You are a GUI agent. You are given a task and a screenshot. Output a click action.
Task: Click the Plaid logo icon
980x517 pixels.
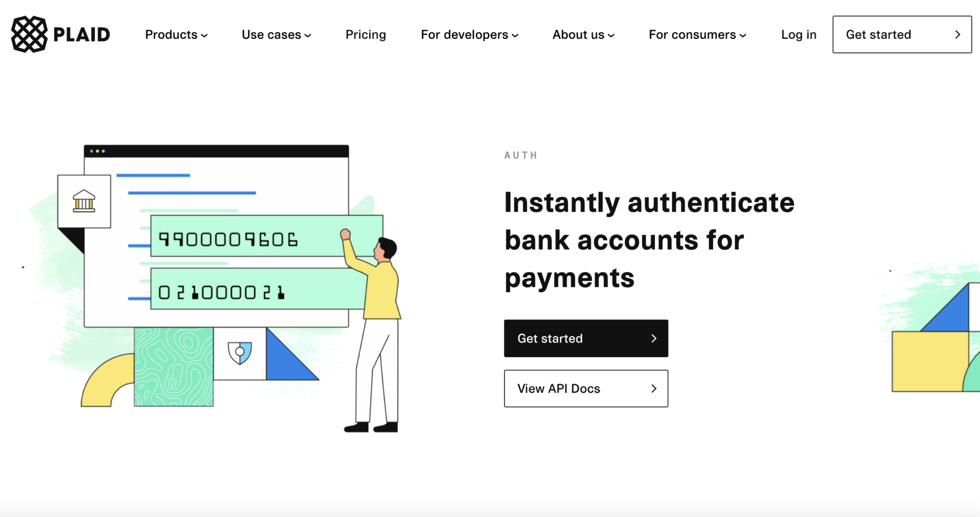pyautogui.click(x=29, y=33)
